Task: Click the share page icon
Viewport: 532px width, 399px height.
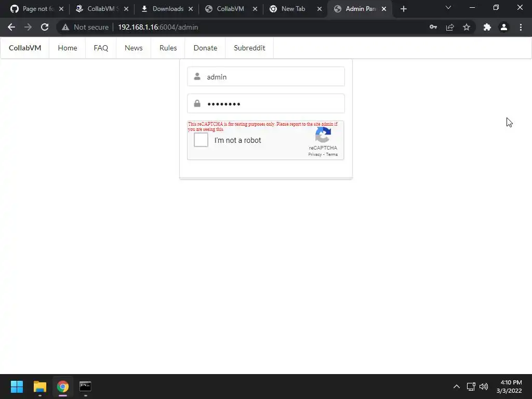Action: pyautogui.click(x=450, y=27)
